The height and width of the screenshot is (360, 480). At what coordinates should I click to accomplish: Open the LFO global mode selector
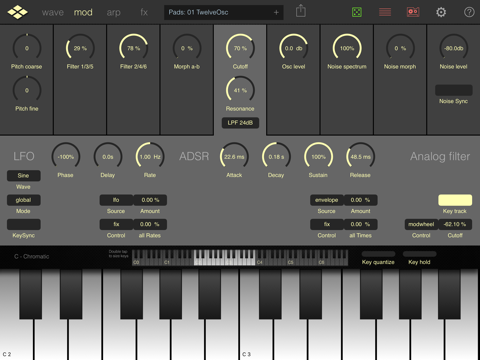coord(24,200)
